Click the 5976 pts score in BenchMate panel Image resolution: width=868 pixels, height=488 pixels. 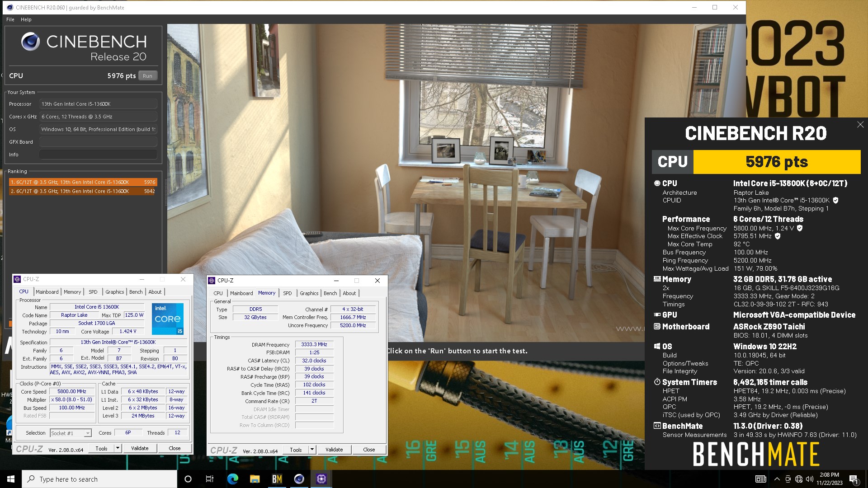pyautogui.click(x=777, y=162)
